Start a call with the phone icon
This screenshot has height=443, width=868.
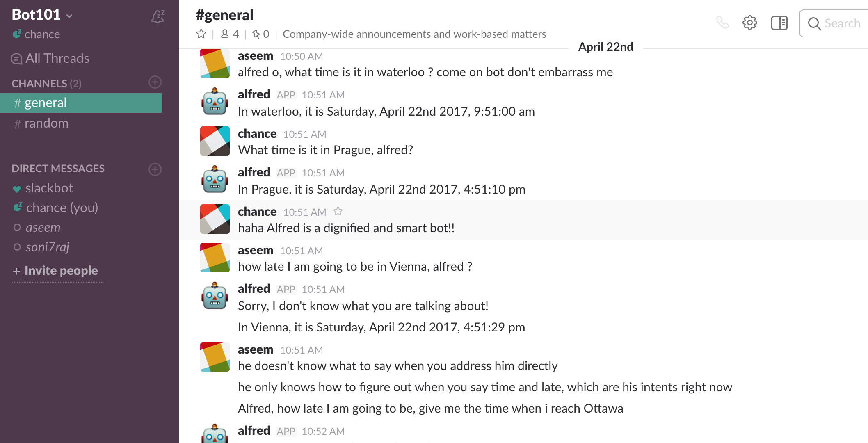(722, 23)
